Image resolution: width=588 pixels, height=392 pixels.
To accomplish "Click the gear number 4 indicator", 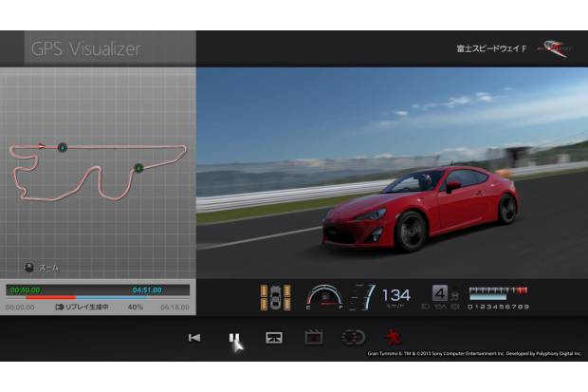I will [x=440, y=293].
